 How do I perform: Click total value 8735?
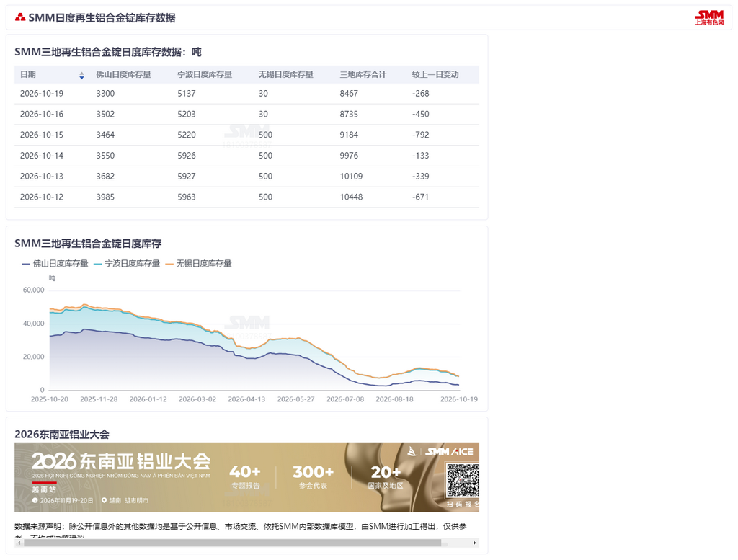tap(349, 115)
